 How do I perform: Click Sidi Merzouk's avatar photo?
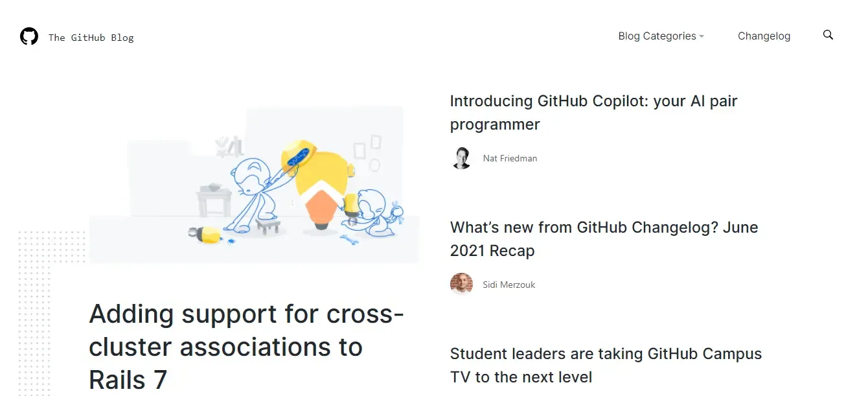[x=461, y=284]
